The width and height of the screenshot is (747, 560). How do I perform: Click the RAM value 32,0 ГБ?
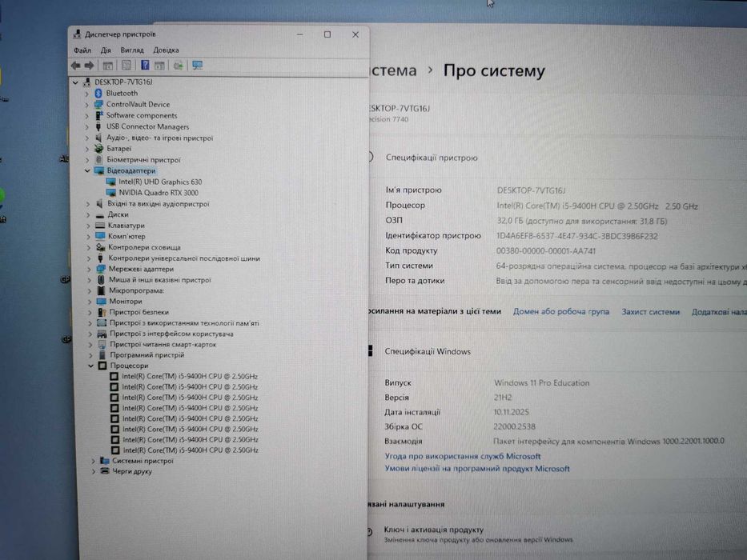[582, 221]
